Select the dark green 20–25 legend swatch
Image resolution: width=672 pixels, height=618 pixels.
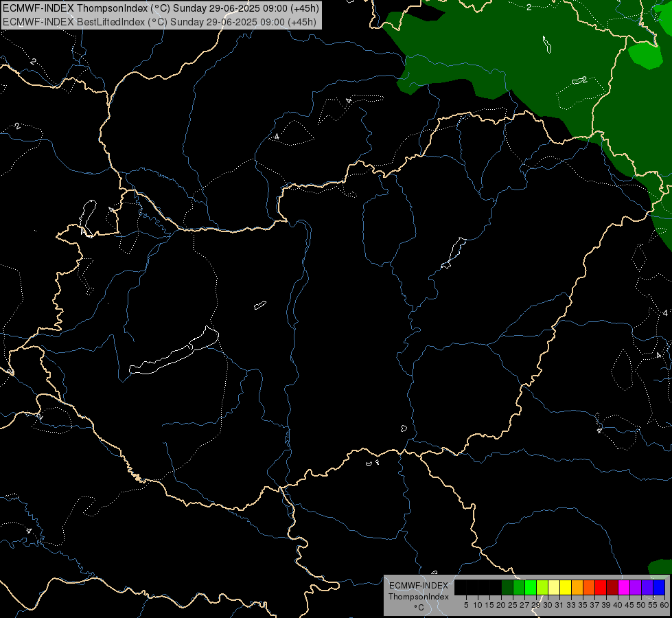pos(507,587)
